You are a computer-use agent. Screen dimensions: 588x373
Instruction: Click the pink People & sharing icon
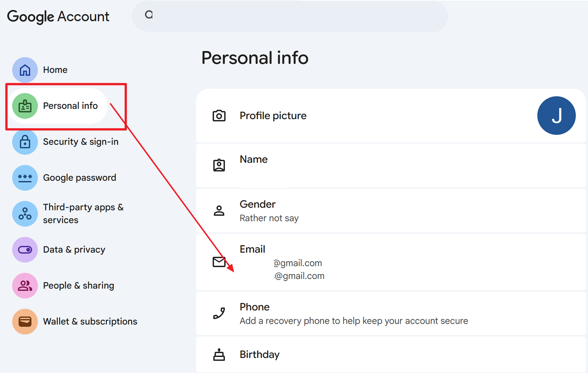(25, 286)
